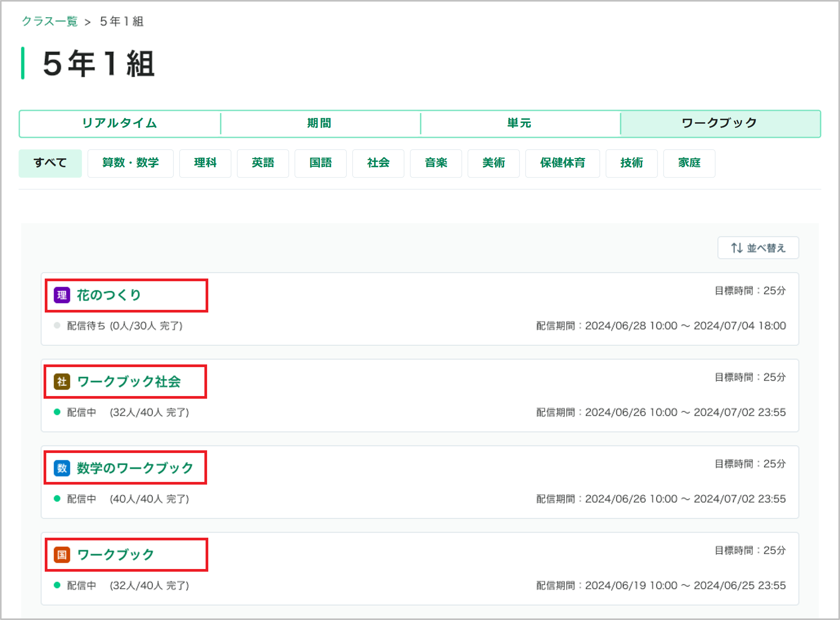The image size is (840, 620).
Task: Click the orange 国 Japanese subject icon
Action: [62, 555]
